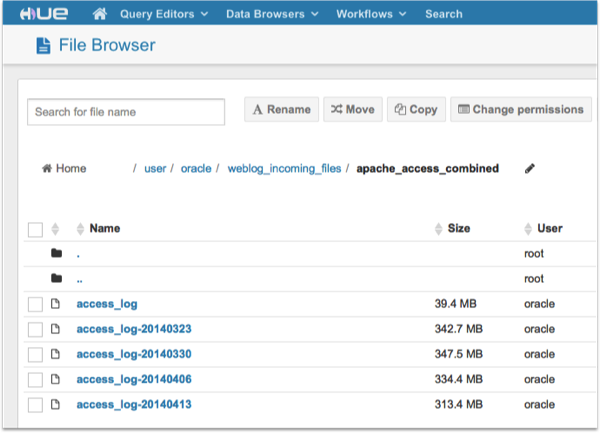
Task: Open the '..' parent directory link
Action: [80, 281]
